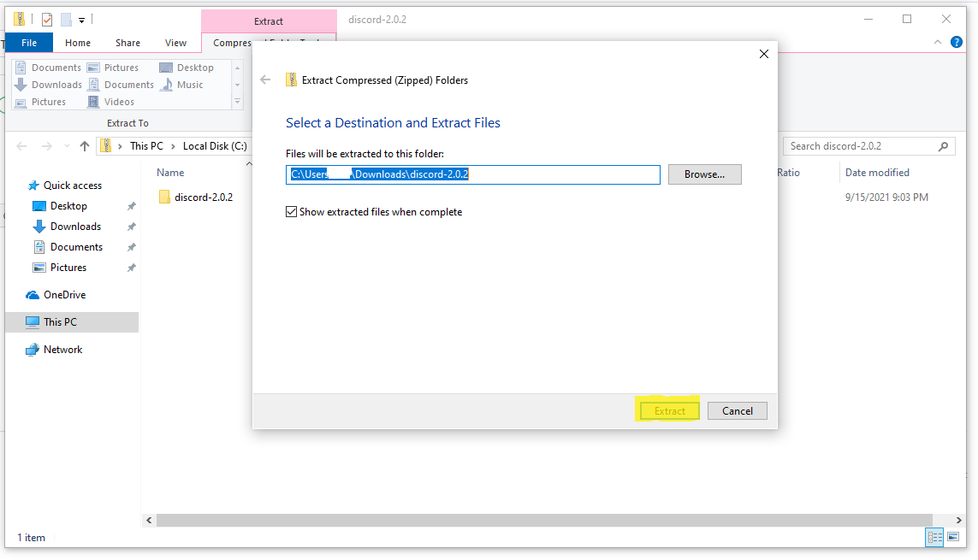Choose Desktop as the Extract To destination
The height and width of the screenshot is (560, 978).
pos(187,68)
